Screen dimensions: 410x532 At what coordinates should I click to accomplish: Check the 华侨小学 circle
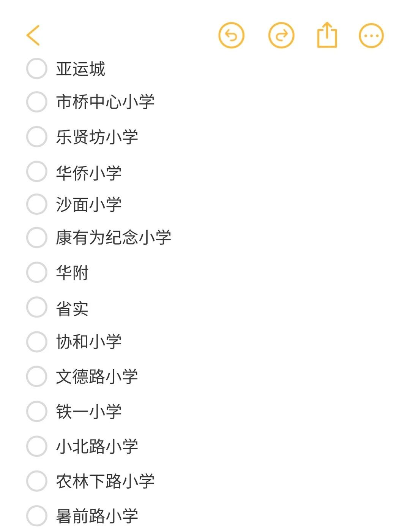(37, 171)
